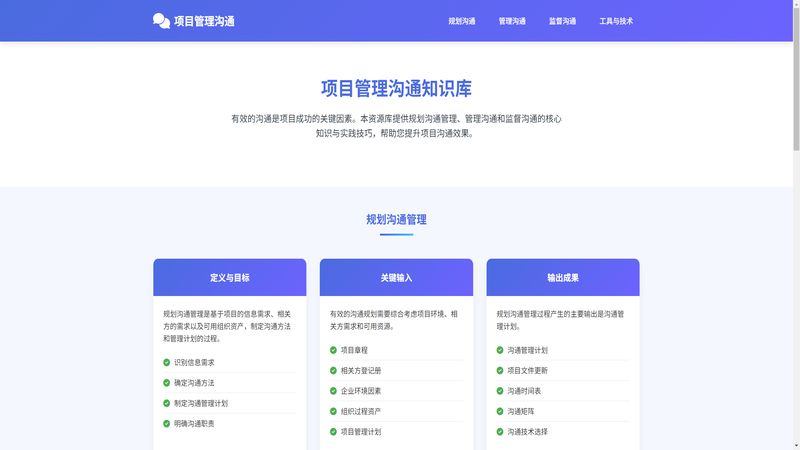Go to the 监督沟通 navigation item
Viewport: 800px width, 450px height.
pos(562,21)
